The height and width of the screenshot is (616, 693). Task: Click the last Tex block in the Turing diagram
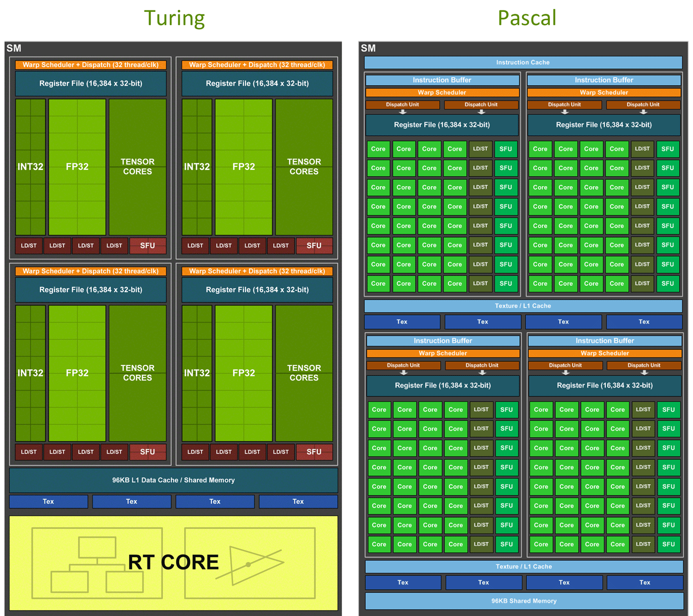[298, 501]
